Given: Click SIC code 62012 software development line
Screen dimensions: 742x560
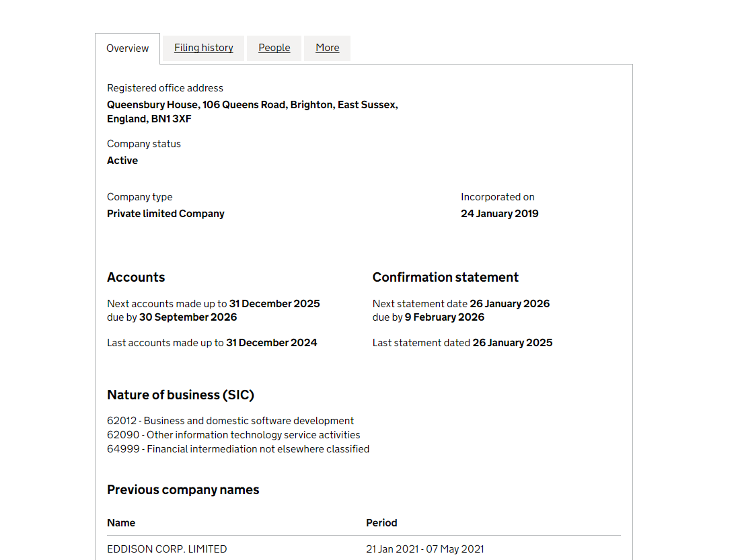Looking at the screenshot, I should [230, 421].
